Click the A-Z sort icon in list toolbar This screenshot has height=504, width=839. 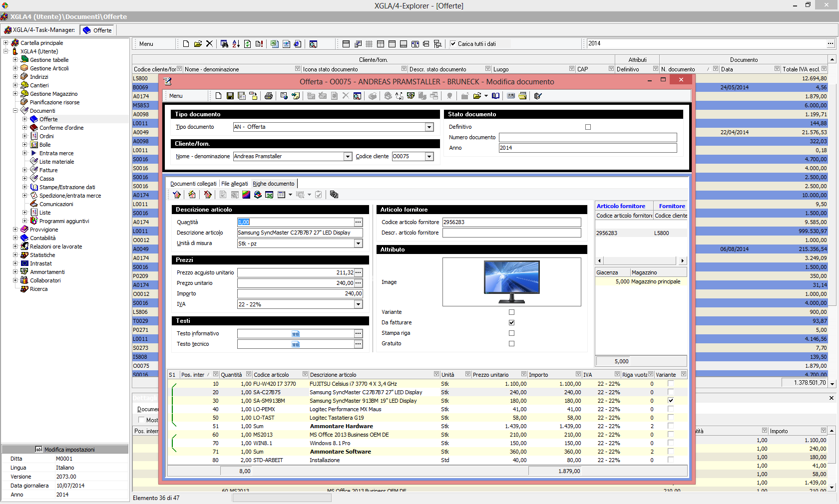pos(236,44)
